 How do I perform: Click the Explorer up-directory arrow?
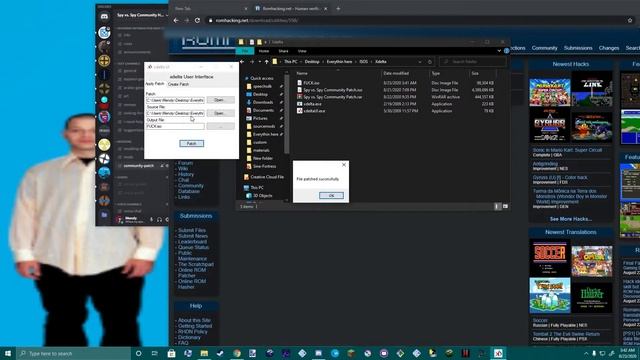click(267, 62)
